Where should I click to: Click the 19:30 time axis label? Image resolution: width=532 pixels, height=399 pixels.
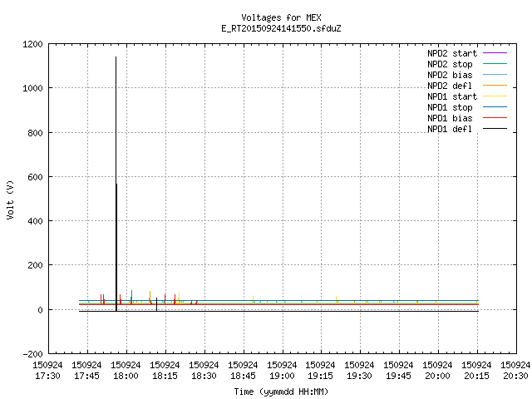tap(360, 377)
